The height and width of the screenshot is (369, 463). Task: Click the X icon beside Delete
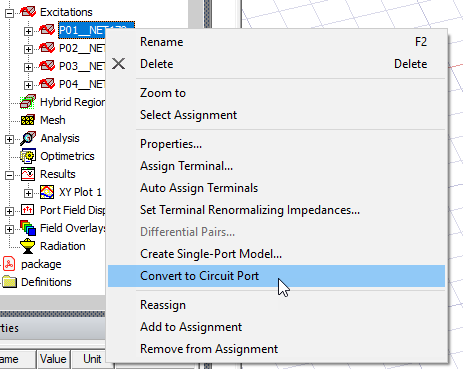(x=119, y=64)
